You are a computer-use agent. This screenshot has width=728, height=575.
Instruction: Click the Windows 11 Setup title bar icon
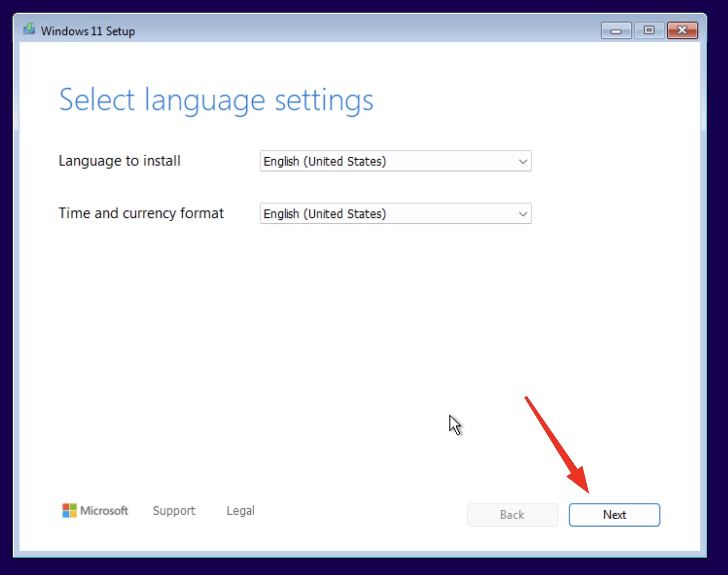click(29, 30)
